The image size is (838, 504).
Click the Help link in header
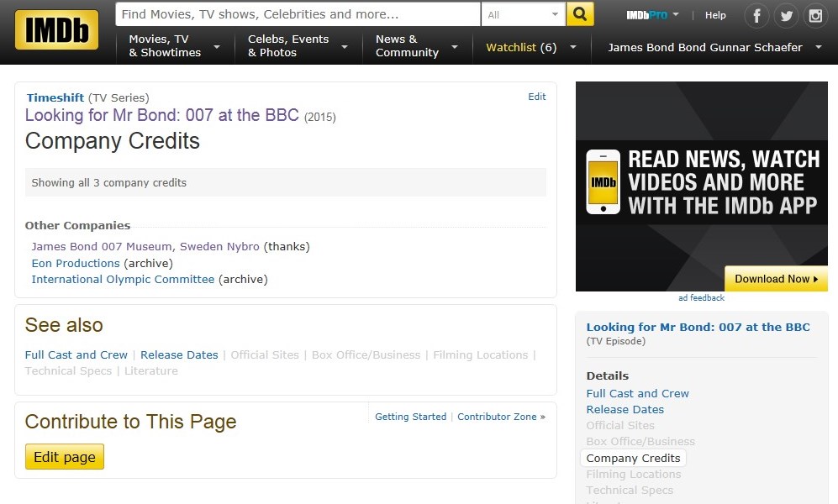715,15
